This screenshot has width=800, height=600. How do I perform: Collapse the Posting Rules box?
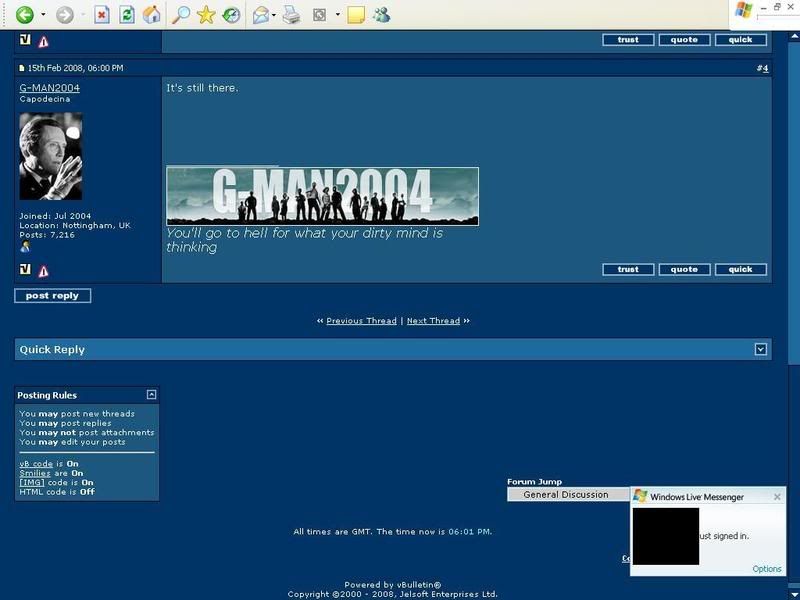click(151, 395)
